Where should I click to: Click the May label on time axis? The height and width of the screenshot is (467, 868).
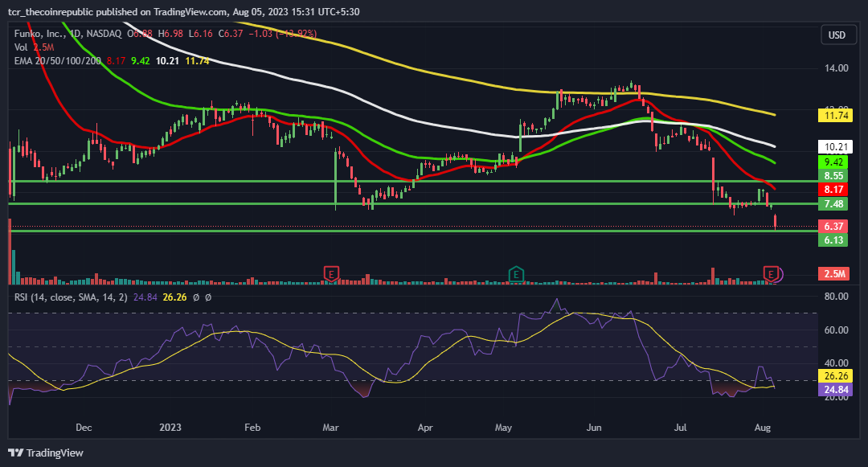(503, 428)
